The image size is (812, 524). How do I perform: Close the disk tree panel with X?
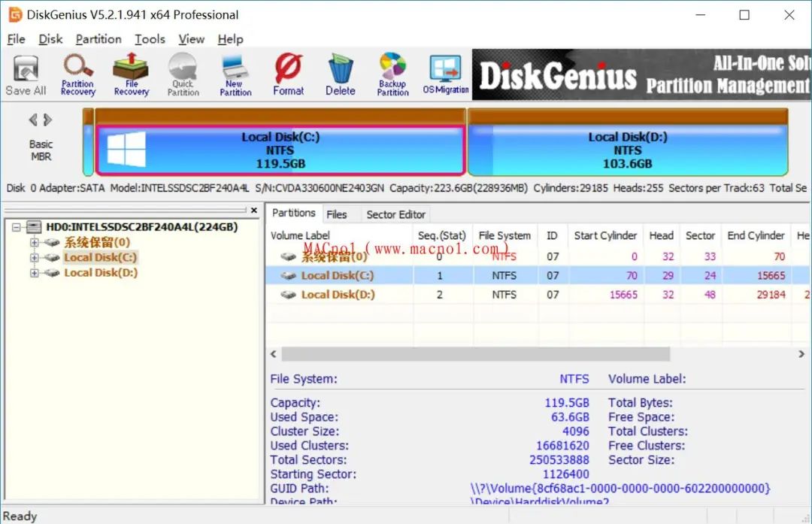254,211
